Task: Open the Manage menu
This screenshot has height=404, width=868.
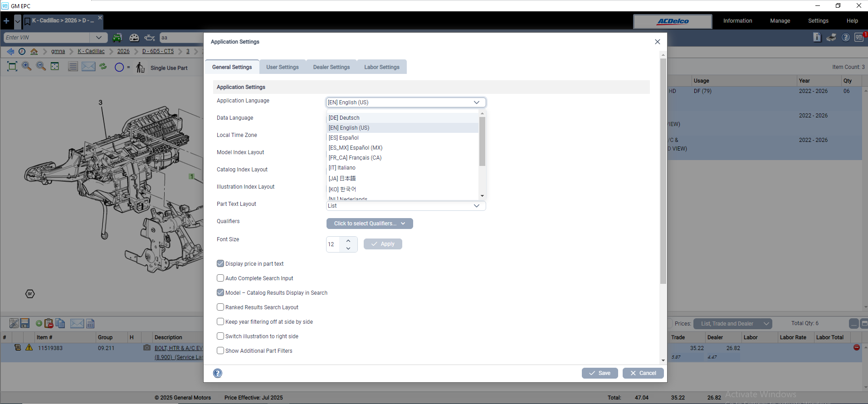Action: 780,21
